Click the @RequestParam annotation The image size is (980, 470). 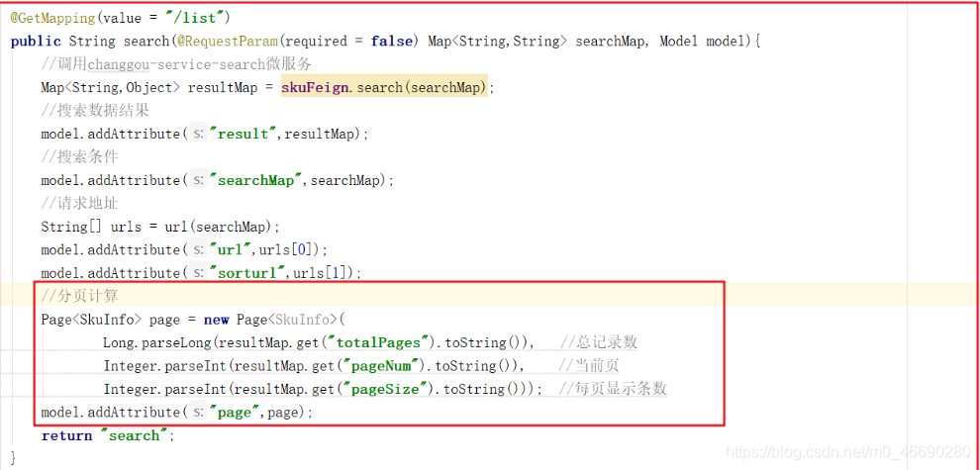pos(228,42)
